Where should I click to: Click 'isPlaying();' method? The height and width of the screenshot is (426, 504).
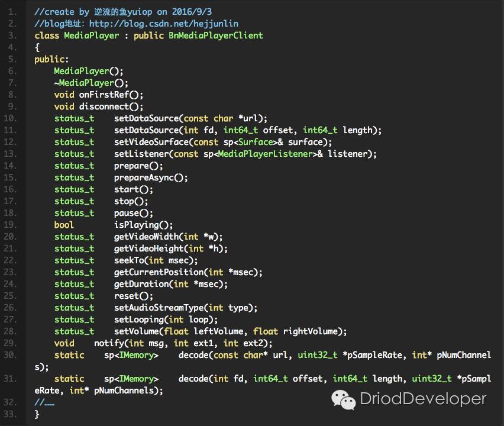pos(143,225)
